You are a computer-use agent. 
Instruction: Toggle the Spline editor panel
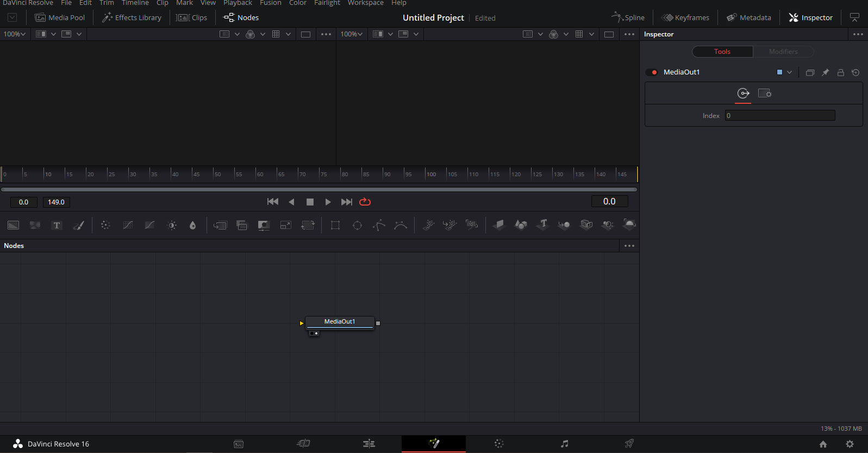(x=628, y=17)
